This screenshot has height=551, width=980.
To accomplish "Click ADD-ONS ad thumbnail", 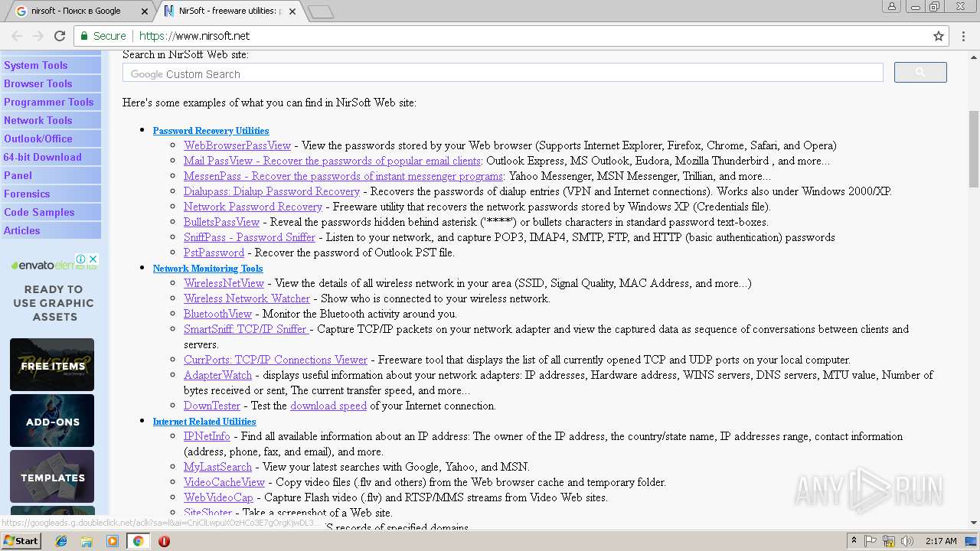I will 52,421.
